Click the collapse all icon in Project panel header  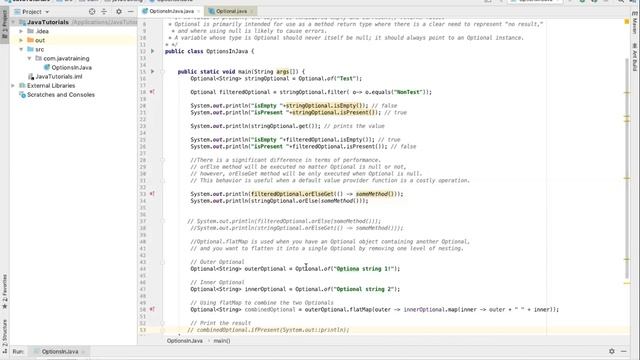click(104, 12)
